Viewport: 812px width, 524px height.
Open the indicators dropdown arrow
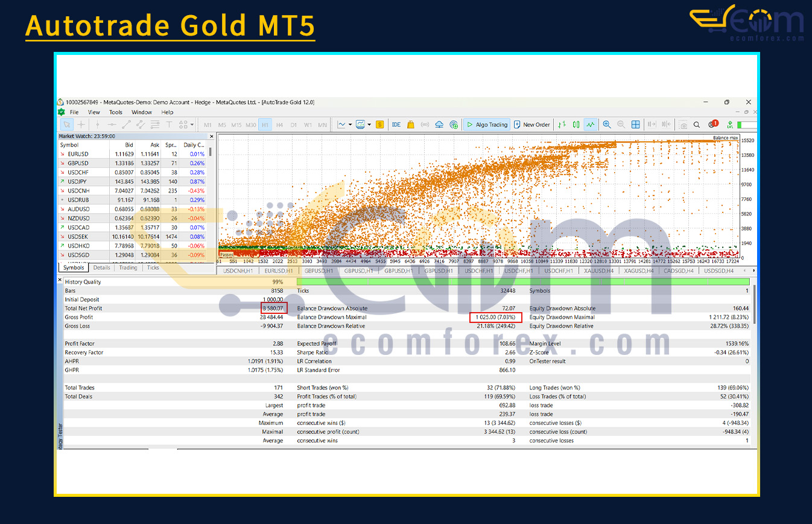(369, 124)
